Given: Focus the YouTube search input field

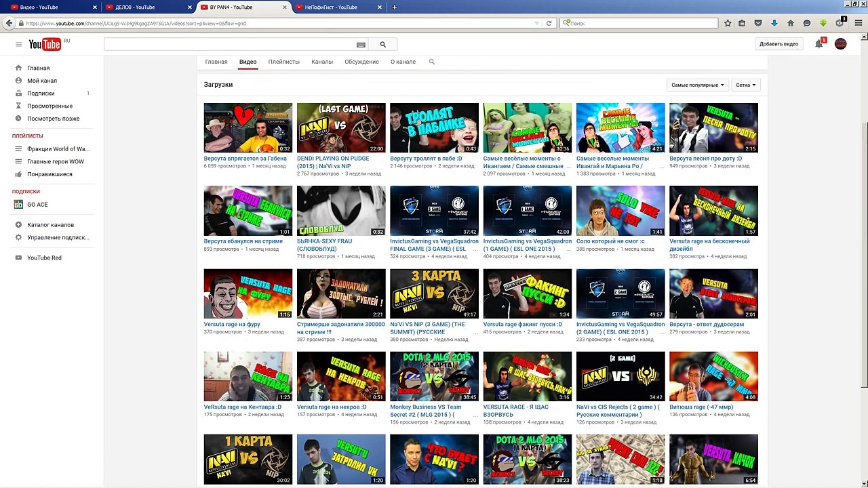Looking at the screenshot, I should [229, 44].
